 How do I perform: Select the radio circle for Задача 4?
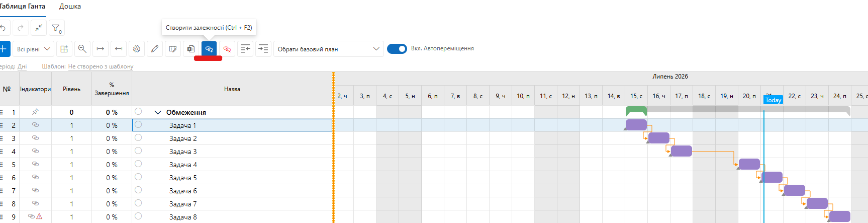tap(138, 164)
